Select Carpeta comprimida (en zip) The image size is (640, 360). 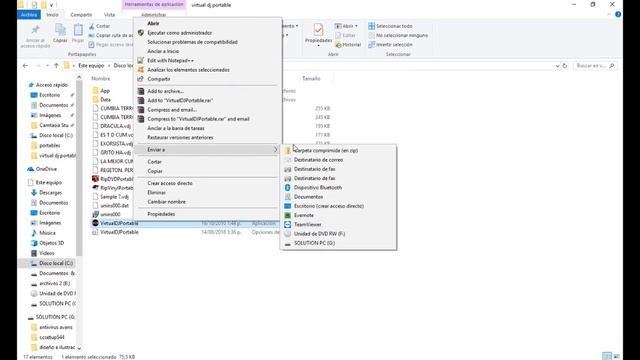point(326,151)
